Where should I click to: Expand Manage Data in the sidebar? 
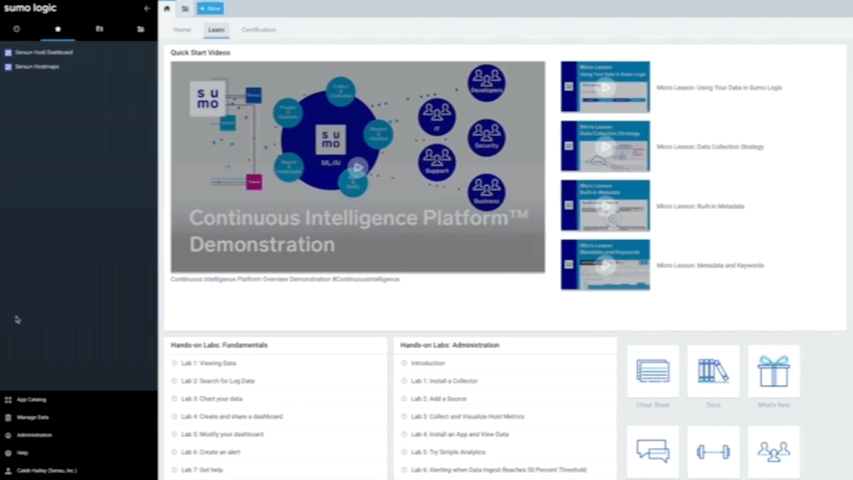pos(32,417)
